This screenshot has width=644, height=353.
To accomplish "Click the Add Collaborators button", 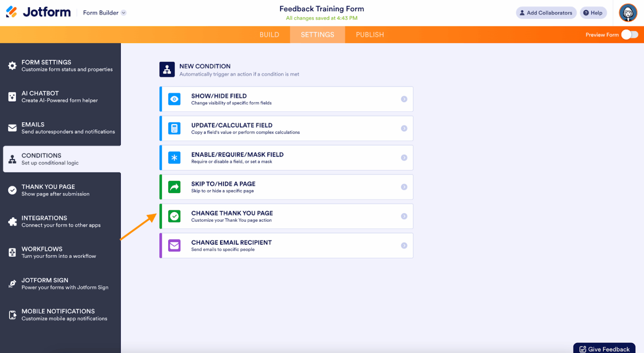I will tap(546, 13).
